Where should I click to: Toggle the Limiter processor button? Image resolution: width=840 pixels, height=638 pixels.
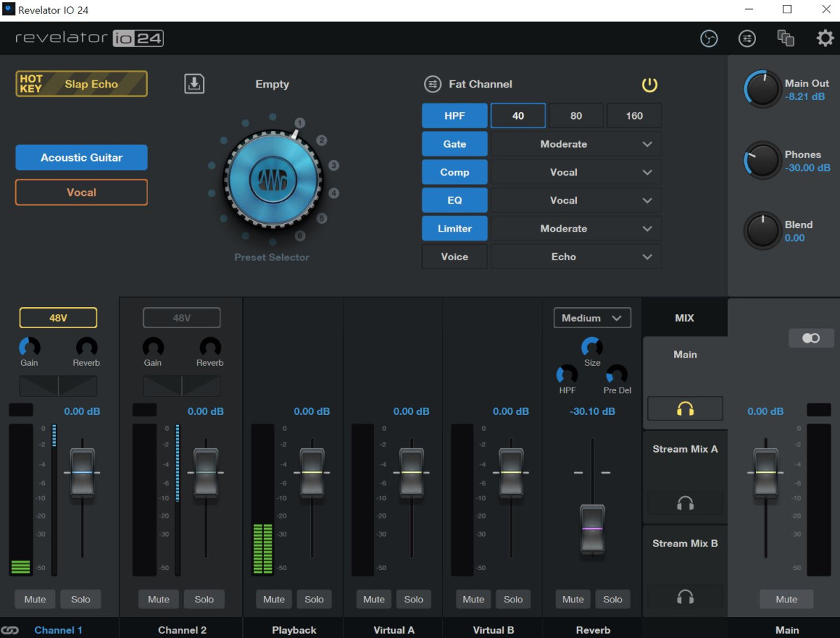point(455,229)
